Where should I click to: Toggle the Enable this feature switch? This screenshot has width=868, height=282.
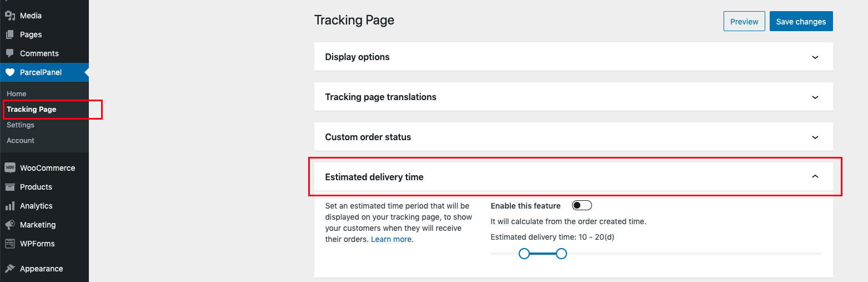tap(581, 206)
